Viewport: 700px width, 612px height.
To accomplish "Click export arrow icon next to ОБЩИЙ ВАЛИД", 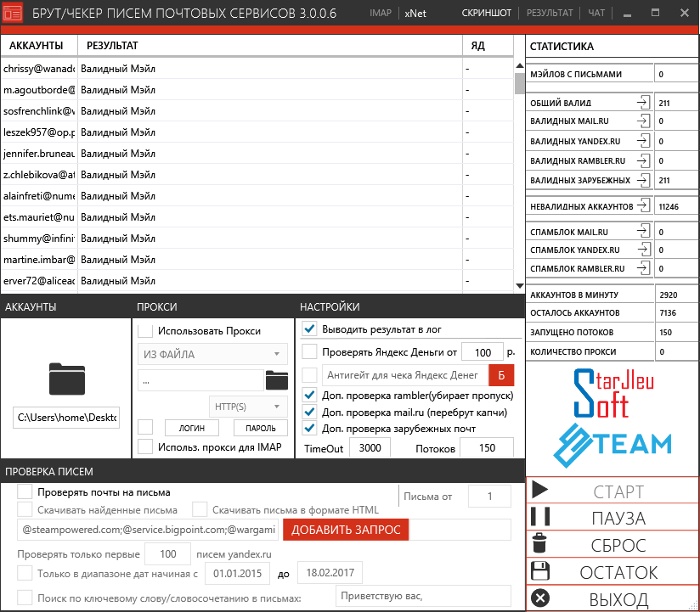I will [x=643, y=103].
